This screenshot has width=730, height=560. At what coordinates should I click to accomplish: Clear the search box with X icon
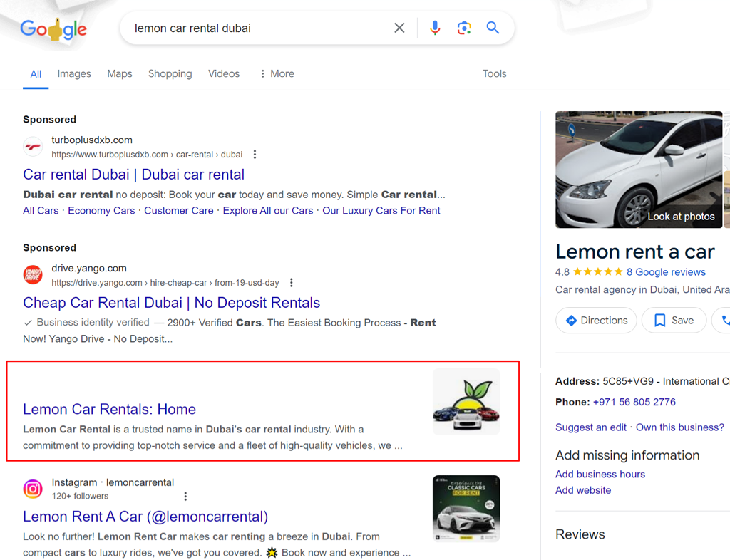399,28
